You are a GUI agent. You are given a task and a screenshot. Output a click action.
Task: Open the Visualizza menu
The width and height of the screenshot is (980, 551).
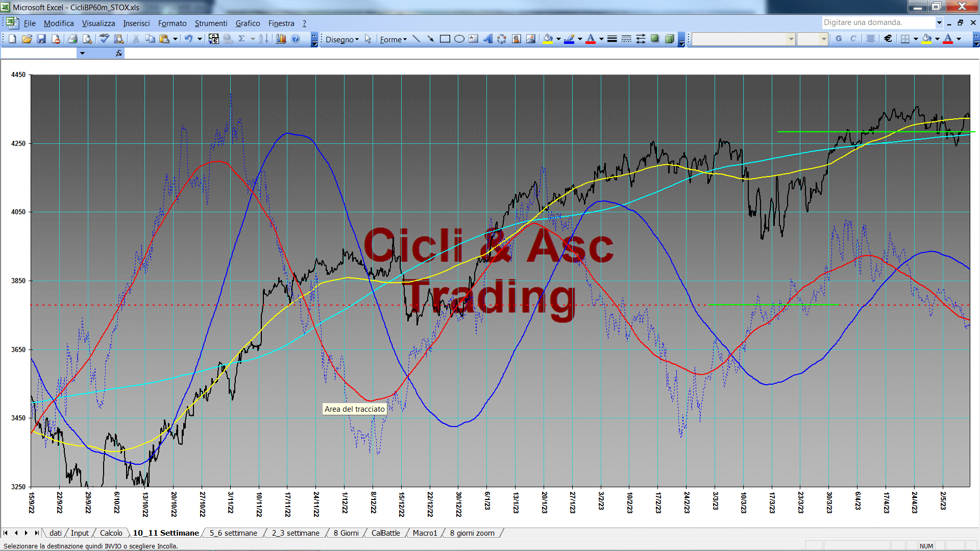99,23
